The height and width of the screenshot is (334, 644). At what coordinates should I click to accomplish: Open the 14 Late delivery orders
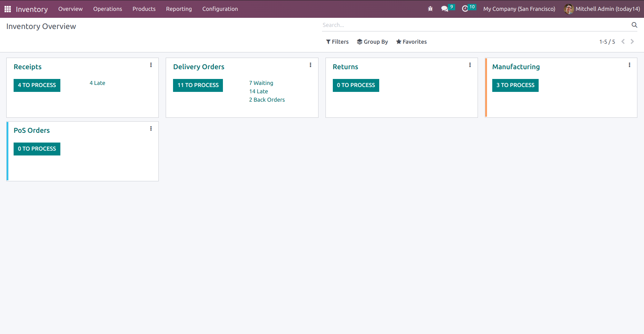[259, 91]
